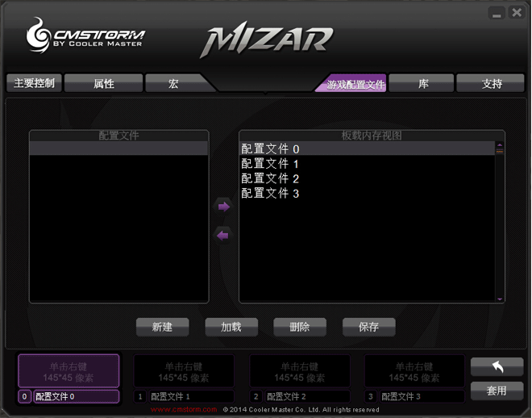
Task: Click the 加载 button
Action: pyautogui.click(x=231, y=327)
